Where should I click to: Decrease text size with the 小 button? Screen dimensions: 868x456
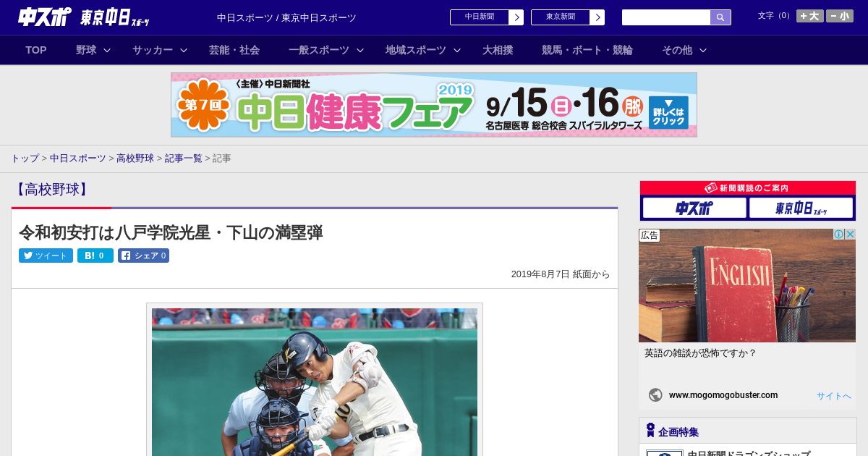click(840, 16)
